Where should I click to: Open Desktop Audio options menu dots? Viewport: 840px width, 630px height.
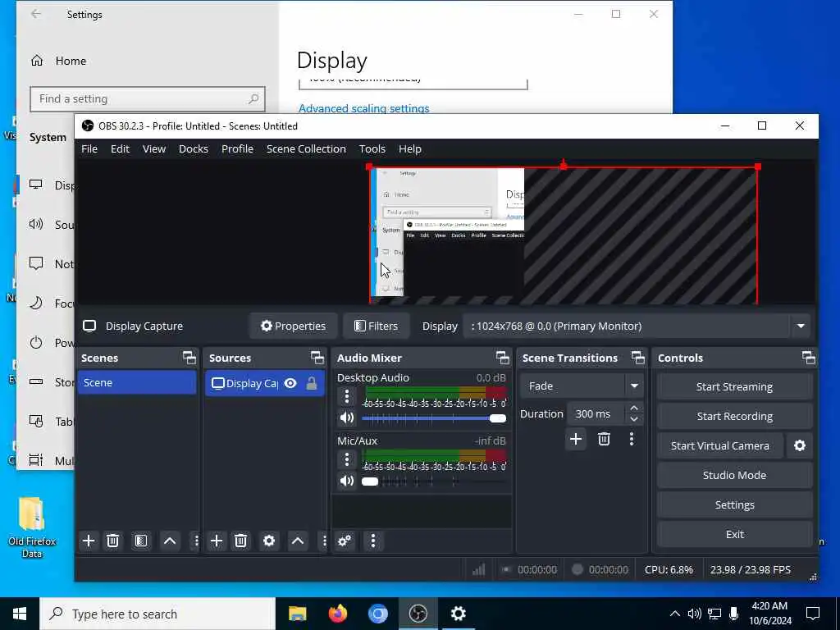(347, 397)
